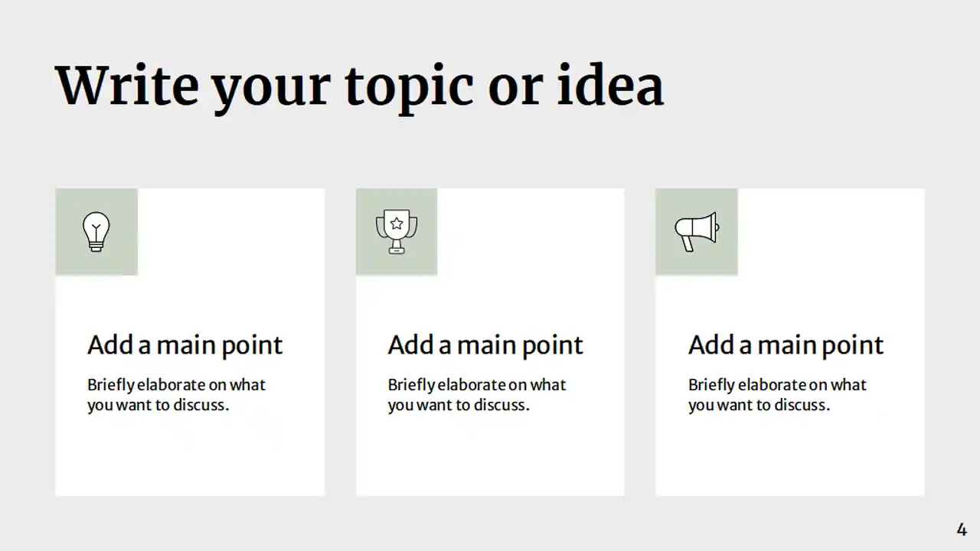Select the trophy star icon
980x551 pixels.
point(397,232)
